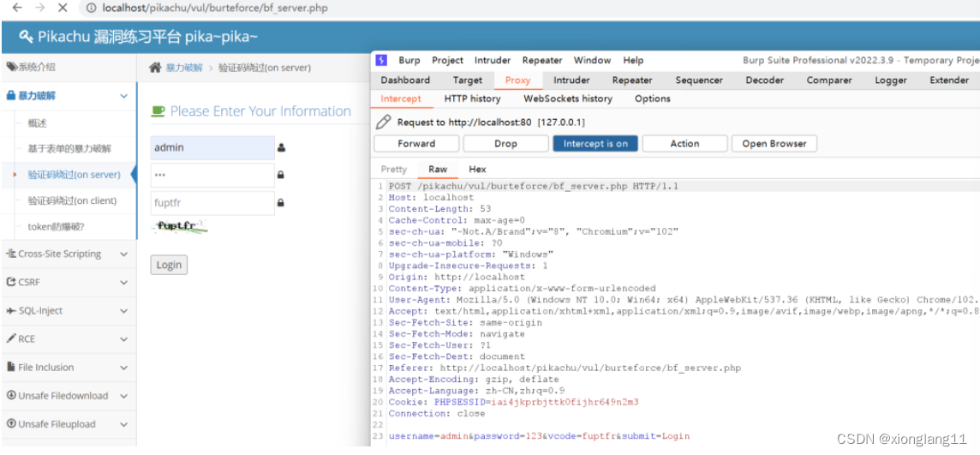Click the Open Browser button
The height and width of the screenshot is (455, 980).
coord(774,144)
